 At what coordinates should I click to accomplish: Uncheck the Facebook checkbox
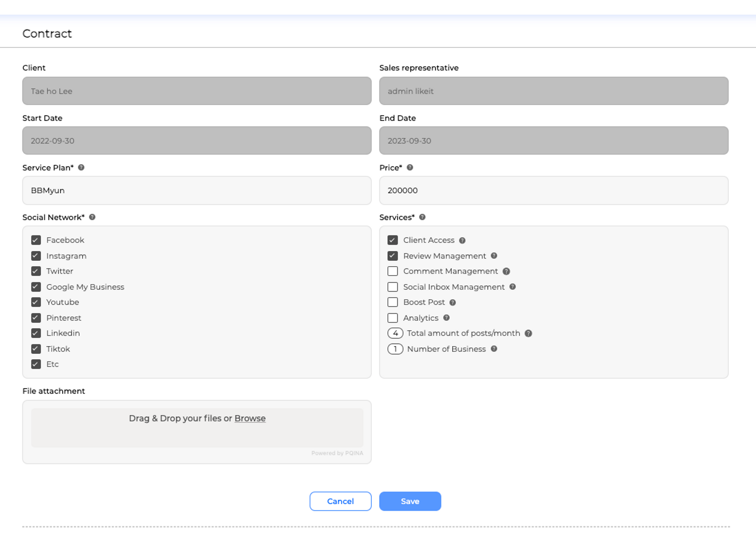click(36, 240)
